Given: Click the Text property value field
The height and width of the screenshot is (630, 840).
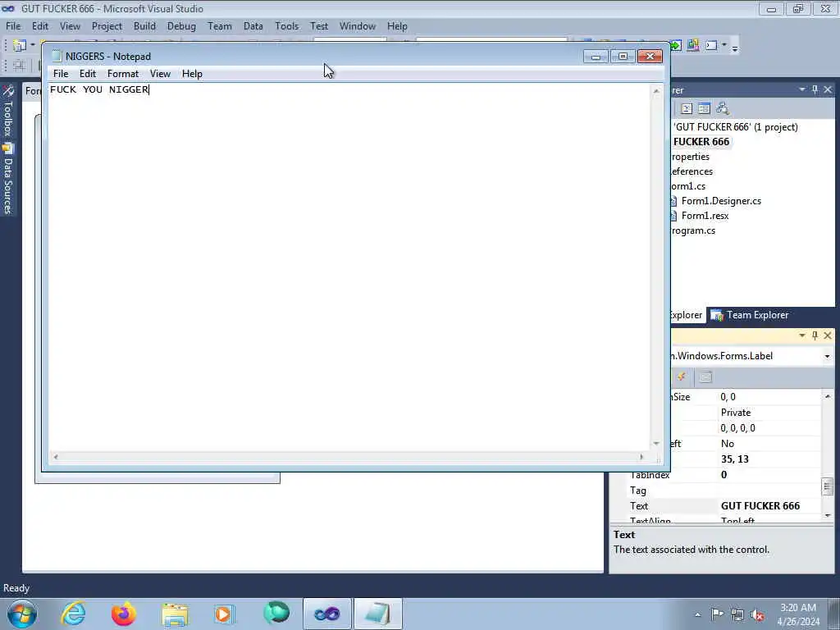Looking at the screenshot, I should click(x=769, y=505).
